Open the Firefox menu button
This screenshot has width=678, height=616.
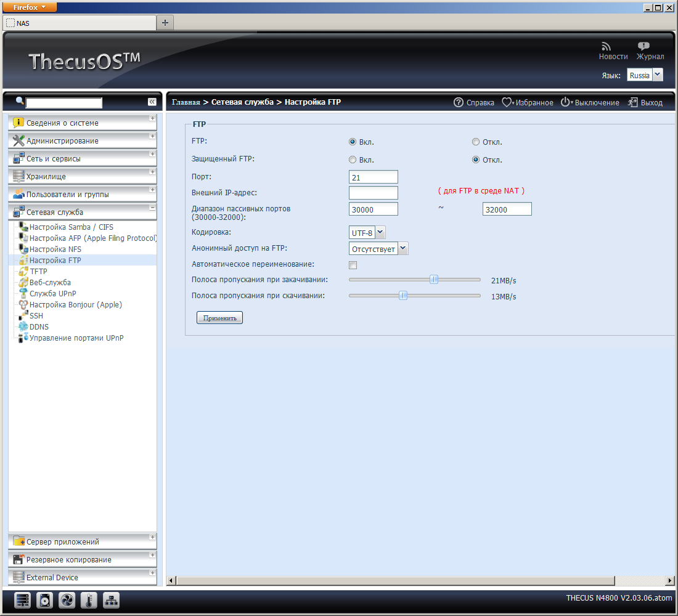tap(30, 7)
